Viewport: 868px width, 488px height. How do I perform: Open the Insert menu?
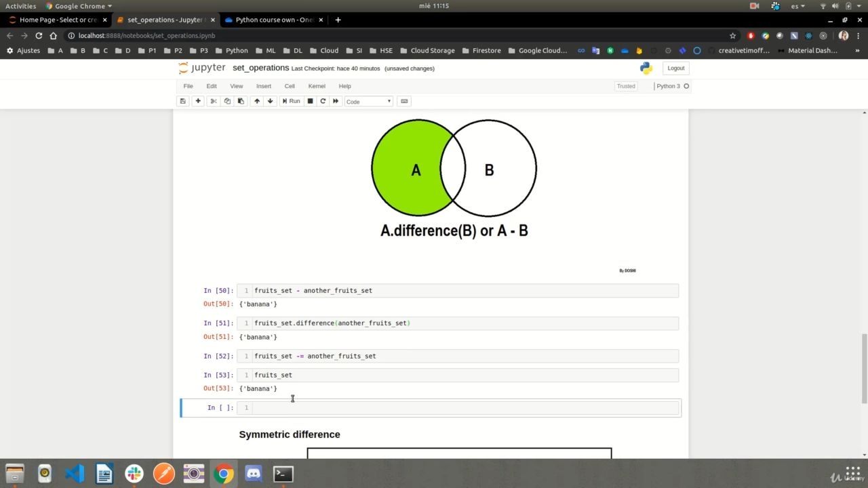click(264, 86)
